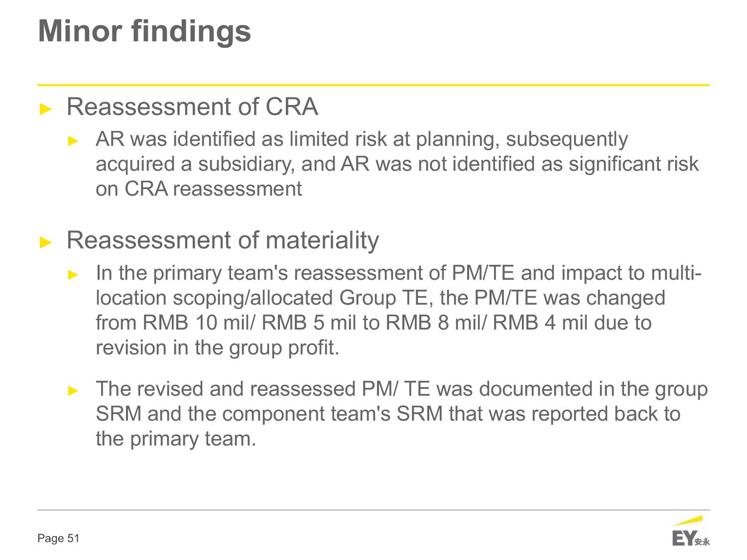Select the 'Minor findings' slide title
The height and width of the screenshot is (560, 747).
(x=144, y=31)
